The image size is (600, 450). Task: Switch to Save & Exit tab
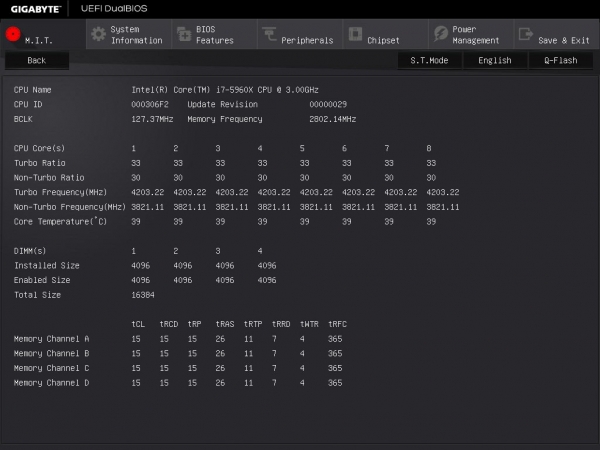(557, 34)
